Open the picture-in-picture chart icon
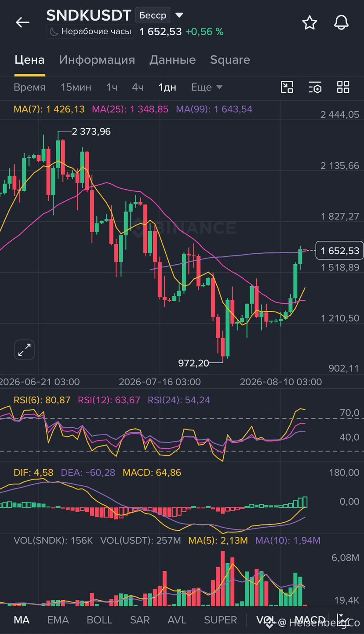Image resolution: width=364 pixels, height=634 pixels. (x=287, y=87)
